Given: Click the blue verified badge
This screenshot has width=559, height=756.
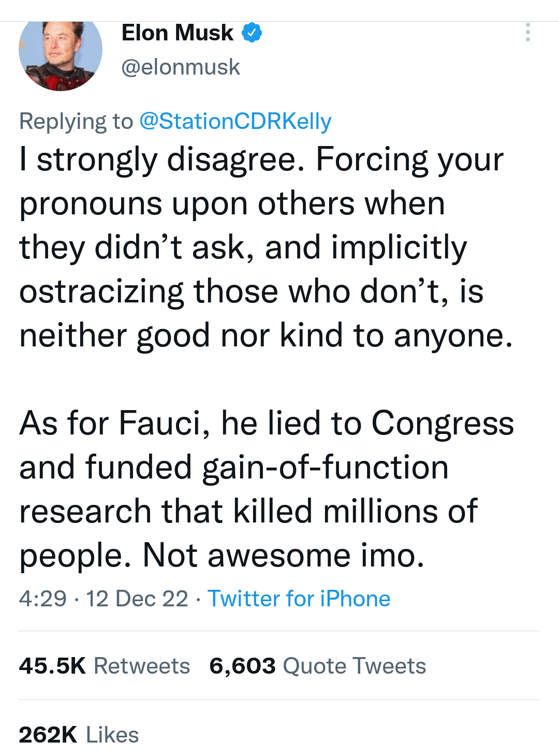Looking at the screenshot, I should click(252, 33).
